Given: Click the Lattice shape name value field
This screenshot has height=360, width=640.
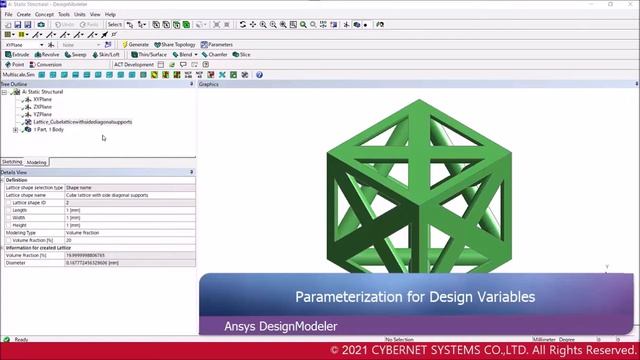Looking at the screenshot, I should 130,195.
